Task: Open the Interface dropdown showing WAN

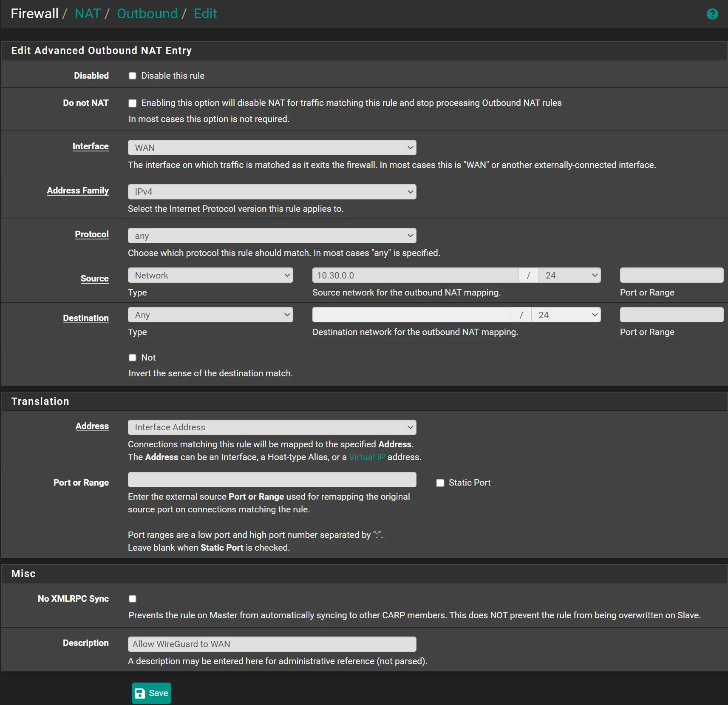Action: 272,148
